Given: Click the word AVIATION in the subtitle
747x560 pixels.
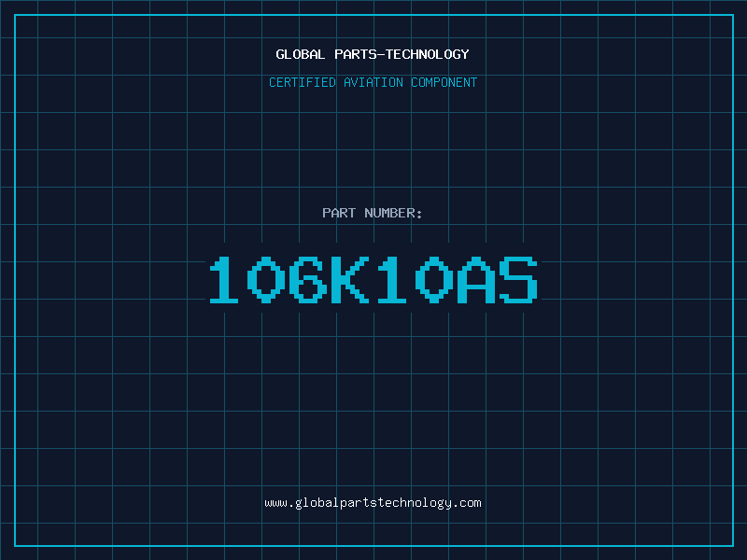Looking at the screenshot, I should (373, 82).
